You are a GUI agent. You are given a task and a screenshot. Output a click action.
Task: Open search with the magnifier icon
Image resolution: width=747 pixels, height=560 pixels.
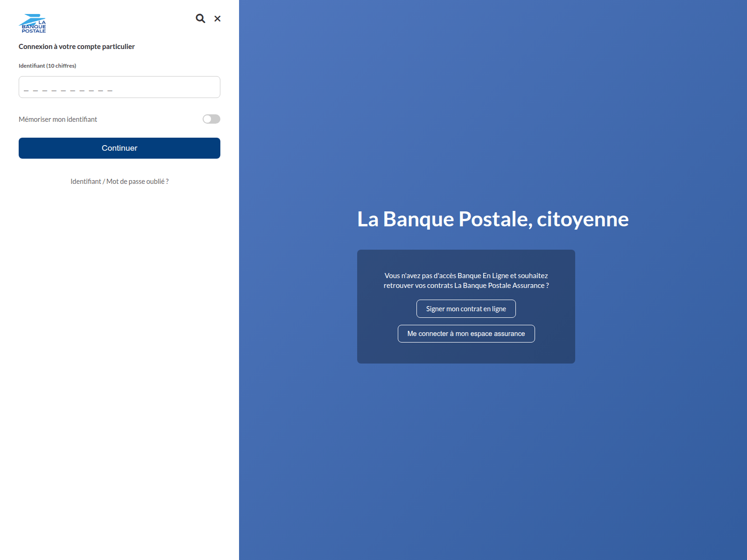(200, 19)
